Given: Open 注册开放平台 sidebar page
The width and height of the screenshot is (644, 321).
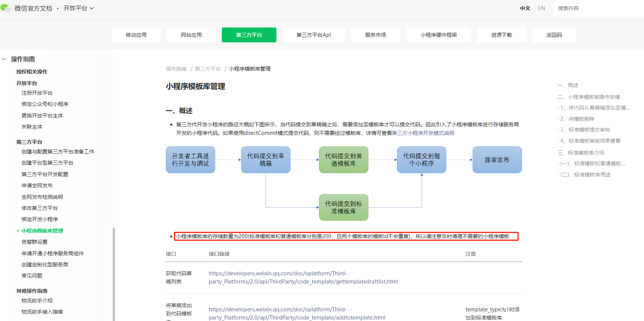Looking at the screenshot, I should pos(37,93).
